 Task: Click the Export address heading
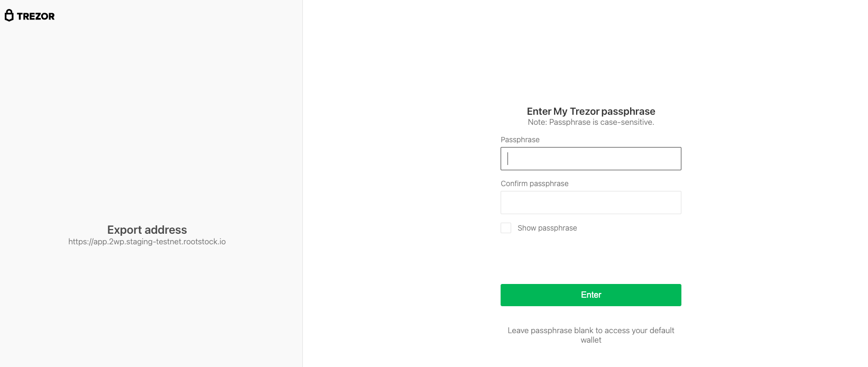pyautogui.click(x=146, y=230)
